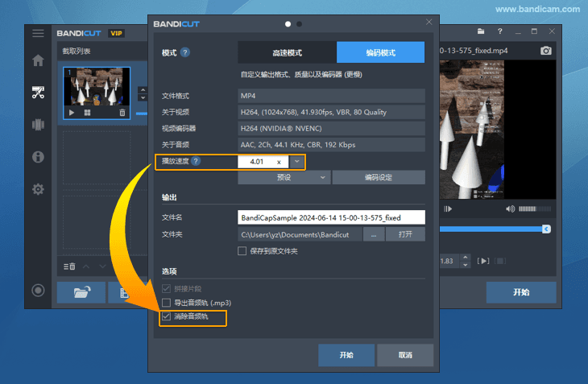Go to Home icon in sidebar
Image resolution: width=588 pixels, height=384 pixels.
[x=38, y=60]
